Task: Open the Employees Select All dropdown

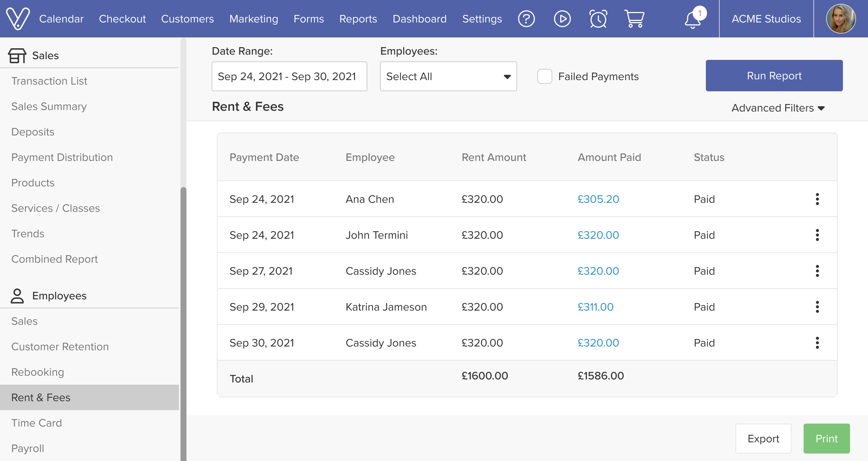Action: (448, 76)
